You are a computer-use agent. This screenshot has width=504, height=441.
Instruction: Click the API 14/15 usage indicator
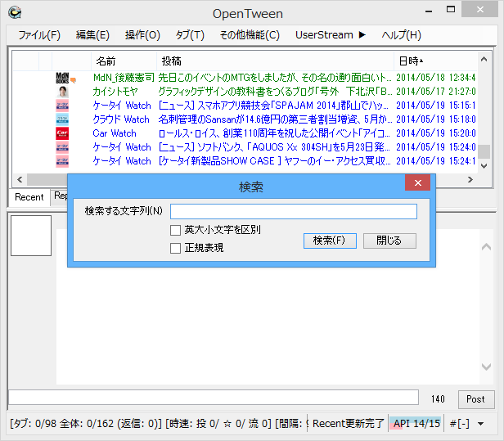[416, 424]
